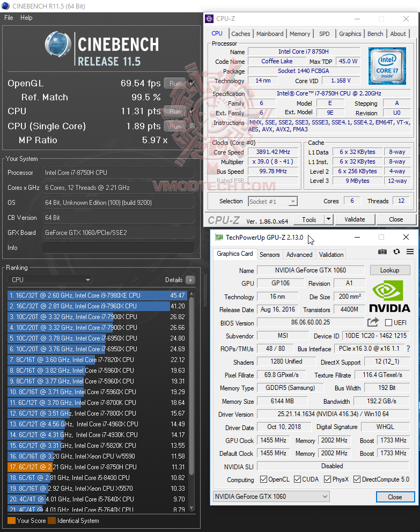Click the BIOS share/export arrow icon

[x=373, y=322]
